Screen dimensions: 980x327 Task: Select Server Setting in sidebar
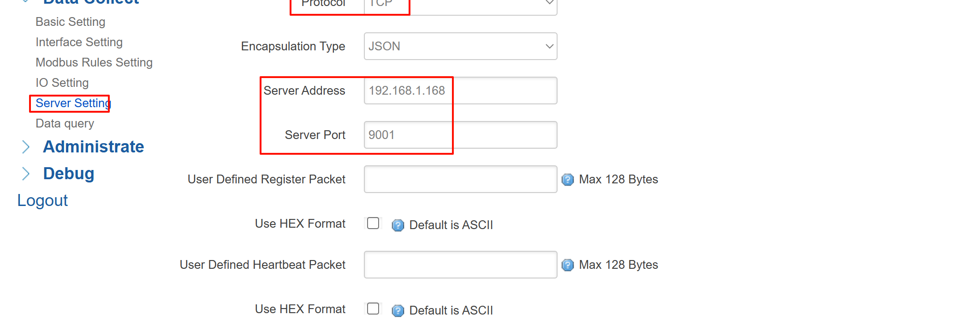[x=73, y=103]
